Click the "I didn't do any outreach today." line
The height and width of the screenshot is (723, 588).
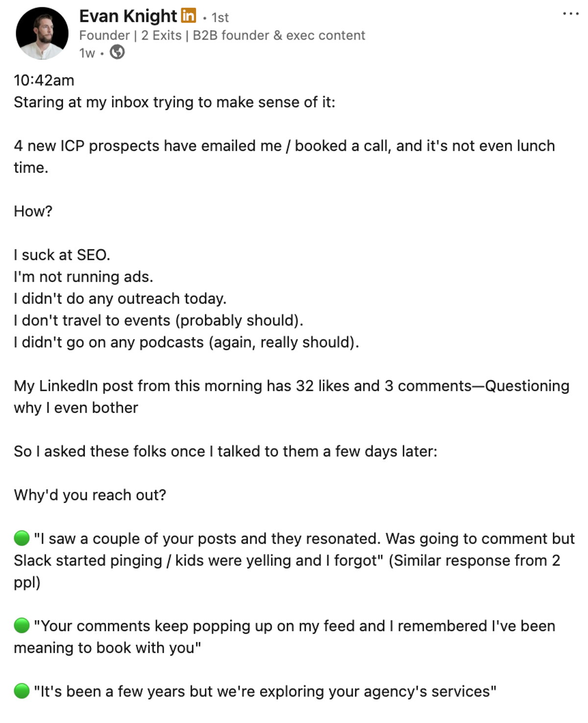pos(120,298)
